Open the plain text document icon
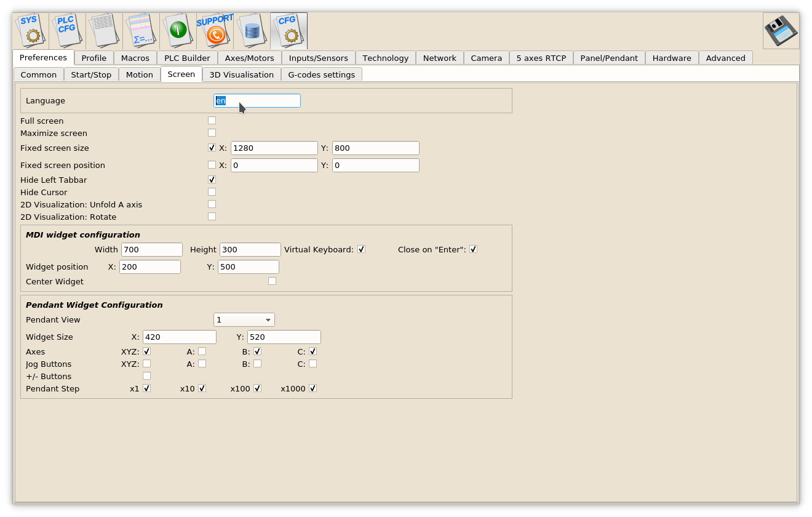 (104, 31)
